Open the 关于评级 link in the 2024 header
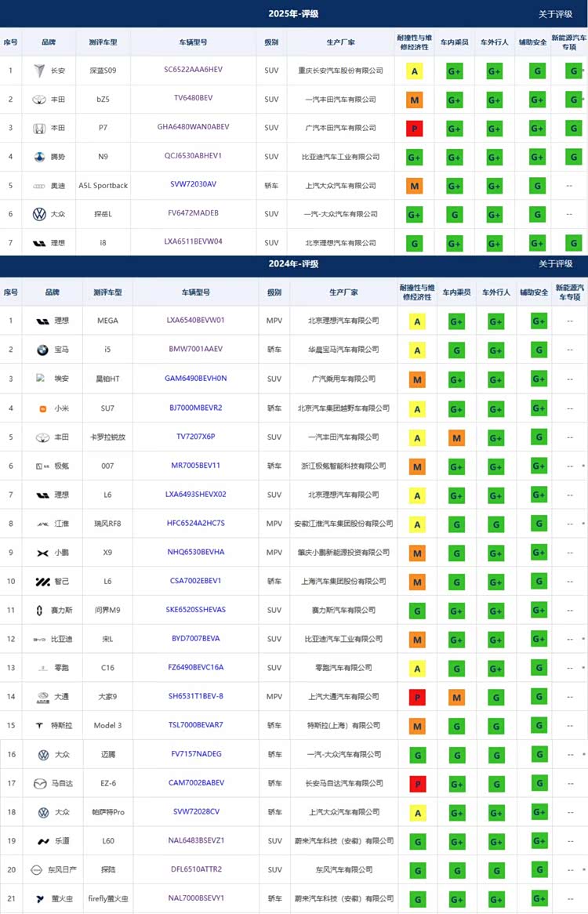This screenshot has height=914, width=588. pyautogui.click(x=555, y=264)
